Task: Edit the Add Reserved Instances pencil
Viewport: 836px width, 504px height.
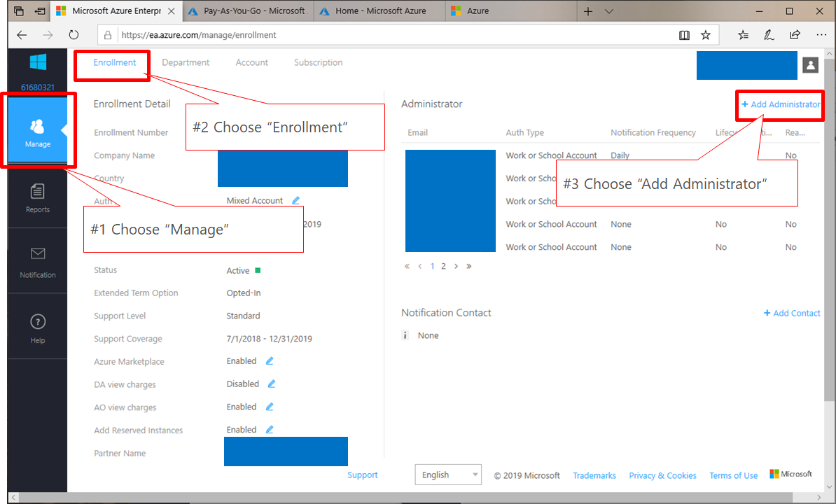Action: [x=270, y=430]
